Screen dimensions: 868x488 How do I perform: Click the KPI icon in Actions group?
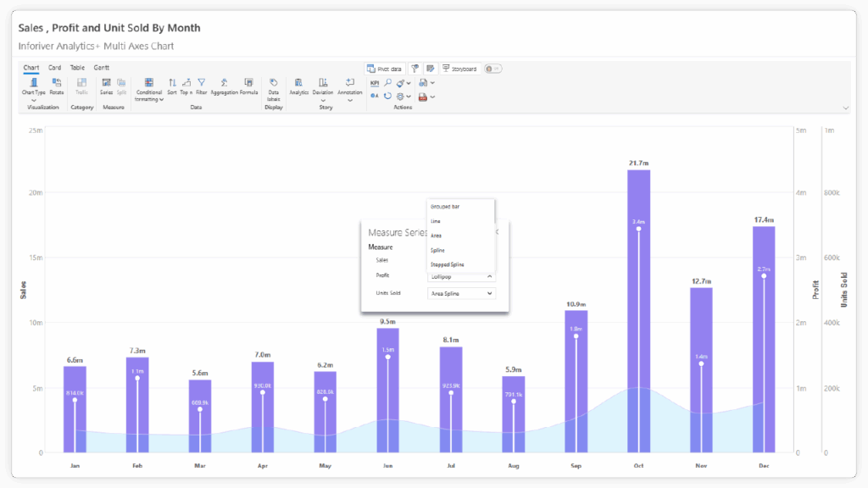[374, 83]
